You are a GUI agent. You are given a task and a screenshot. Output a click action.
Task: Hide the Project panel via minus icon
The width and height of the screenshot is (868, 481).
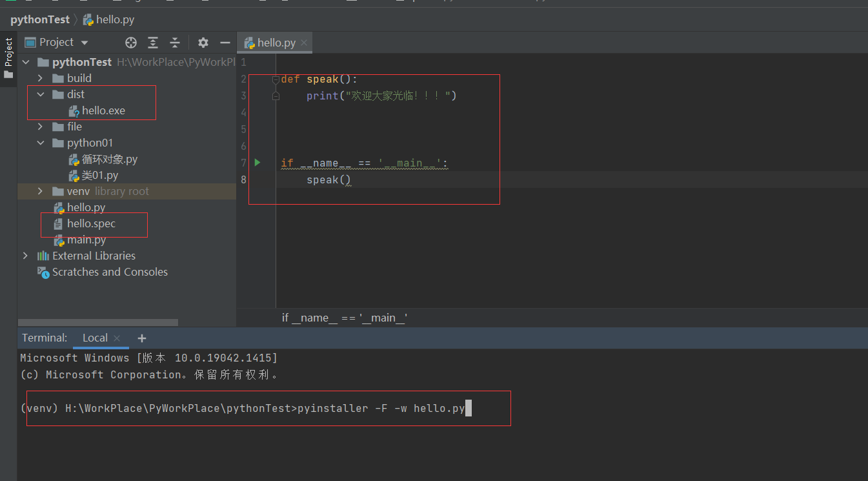click(x=224, y=42)
